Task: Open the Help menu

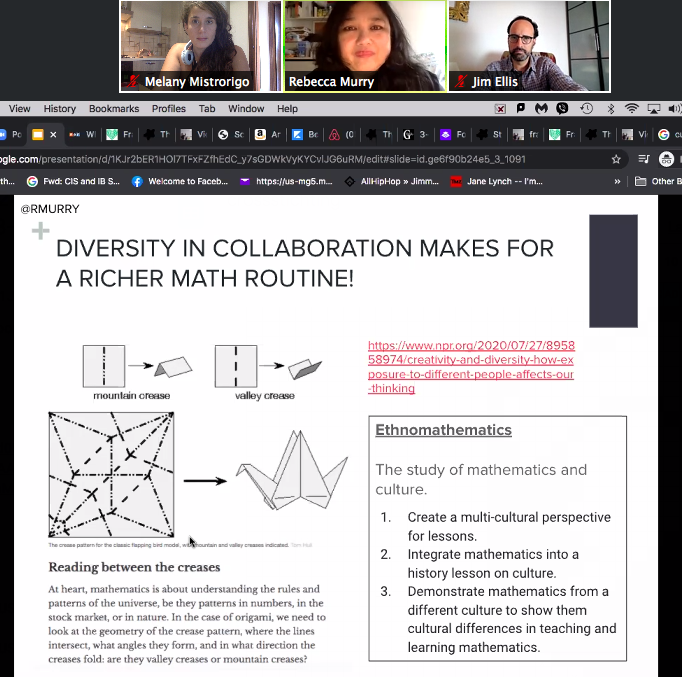Action: [288, 109]
